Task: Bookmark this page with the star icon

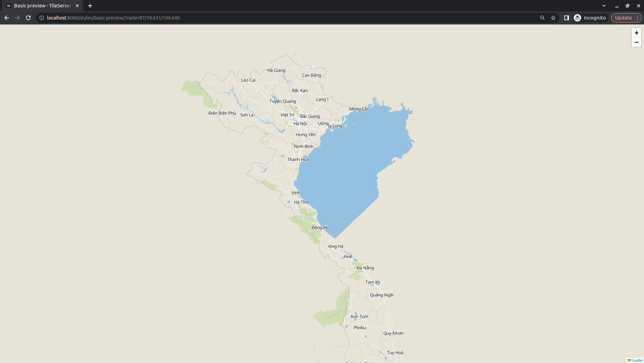Action: [x=553, y=18]
